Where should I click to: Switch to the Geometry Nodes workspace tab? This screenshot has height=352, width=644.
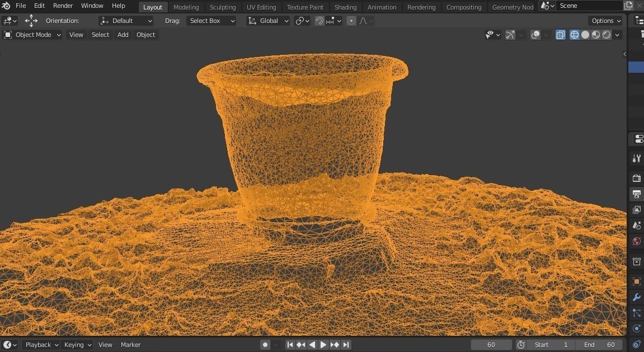click(513, 7)
